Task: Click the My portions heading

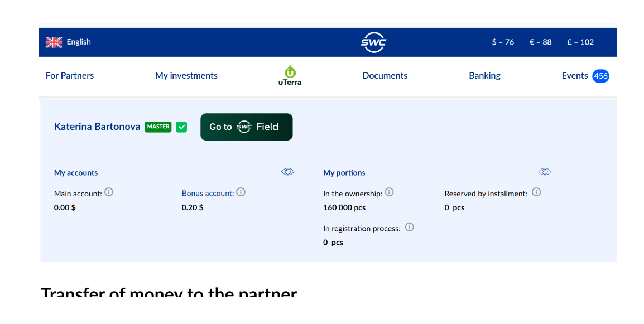Action: (x=344, y=173)
